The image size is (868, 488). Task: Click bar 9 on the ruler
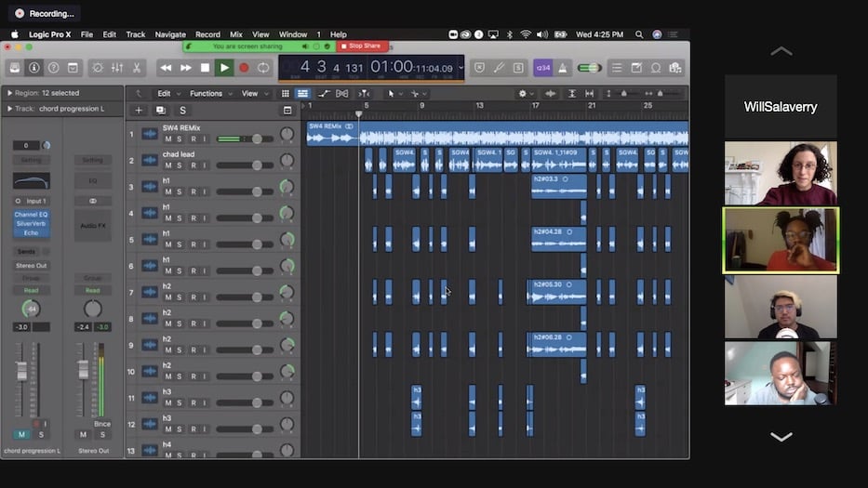[421, 105]
